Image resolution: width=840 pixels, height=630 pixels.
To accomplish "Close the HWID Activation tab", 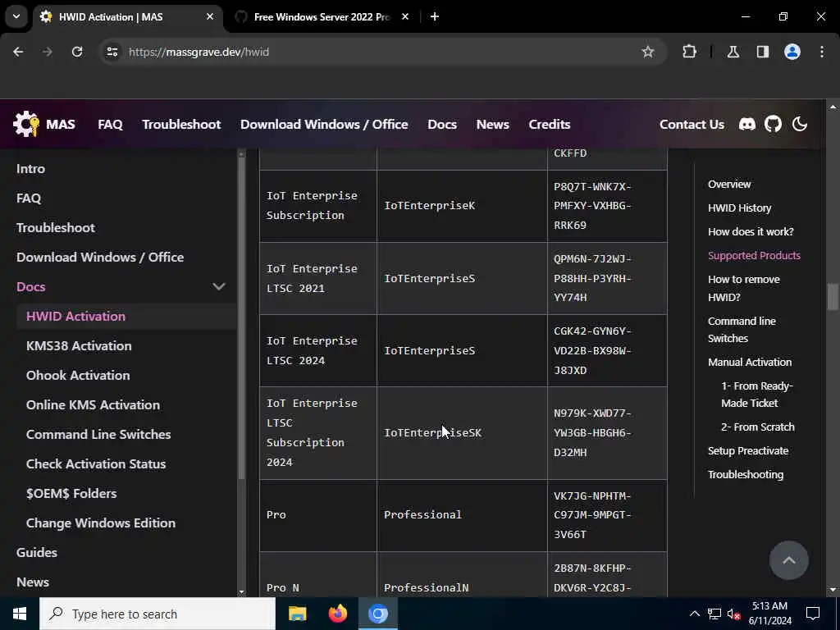I will (x=210, y=16).
